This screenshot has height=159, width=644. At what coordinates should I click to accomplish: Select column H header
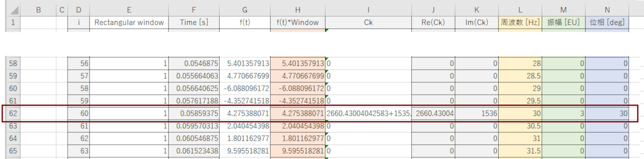click(x=298, y=10)
